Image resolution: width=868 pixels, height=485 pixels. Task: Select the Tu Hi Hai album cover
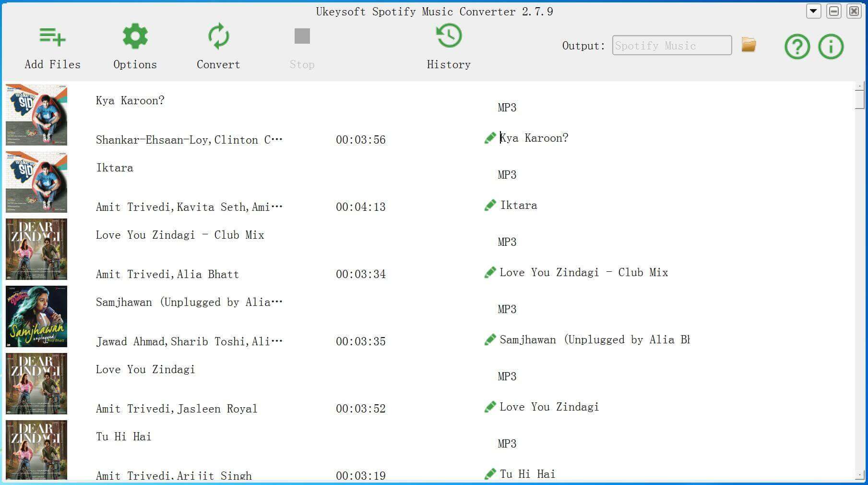coord(36,450)
